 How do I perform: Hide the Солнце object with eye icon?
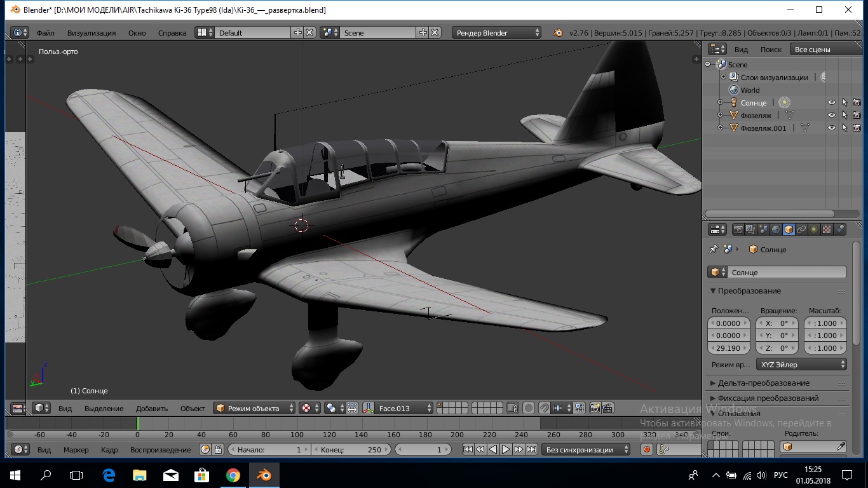831,102
